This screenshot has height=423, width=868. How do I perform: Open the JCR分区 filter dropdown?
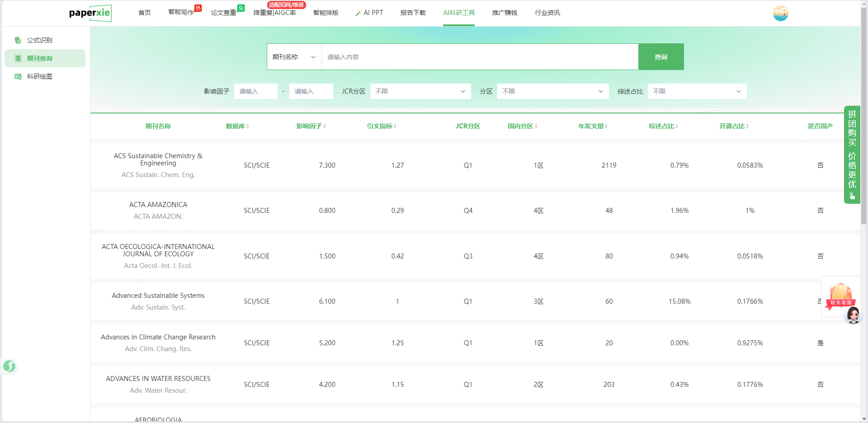coord(420,91)
